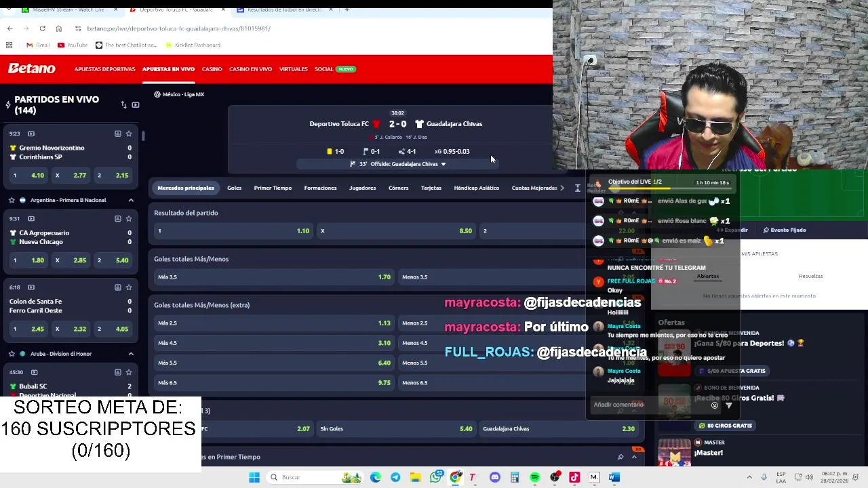Open Tarjetas tab
The width and height of the screenshot is (868, 488).
point(431,188)
